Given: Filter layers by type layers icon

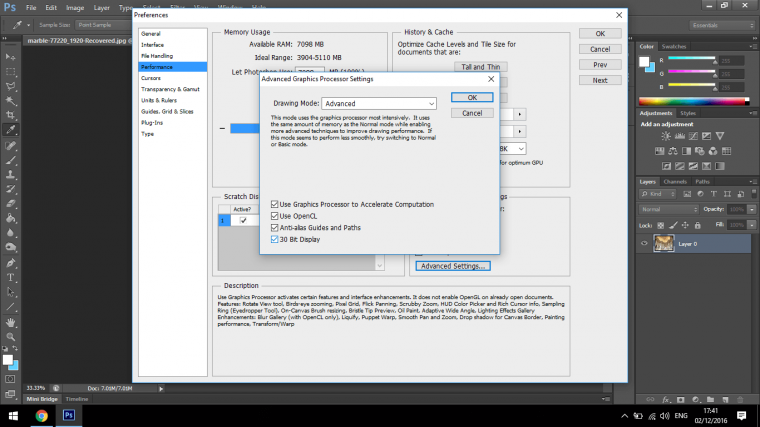Looking at the screenshot, I should [713, 194].
